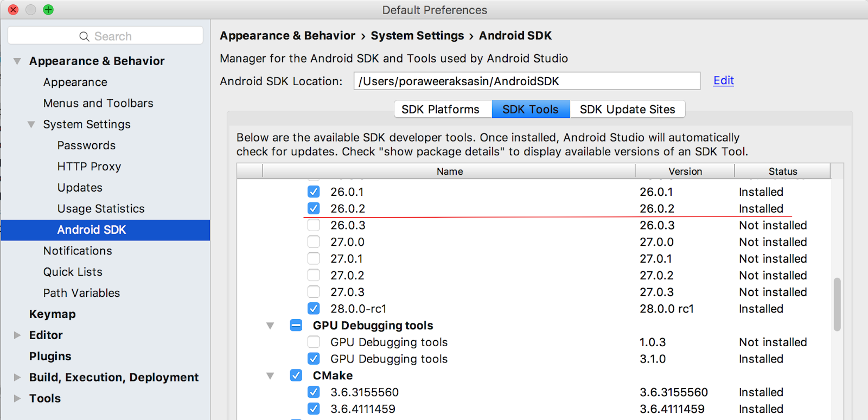Select HTTP Proxy settings
The width and height of the screenshot is (868, 420).
click(x=89, y=167)
